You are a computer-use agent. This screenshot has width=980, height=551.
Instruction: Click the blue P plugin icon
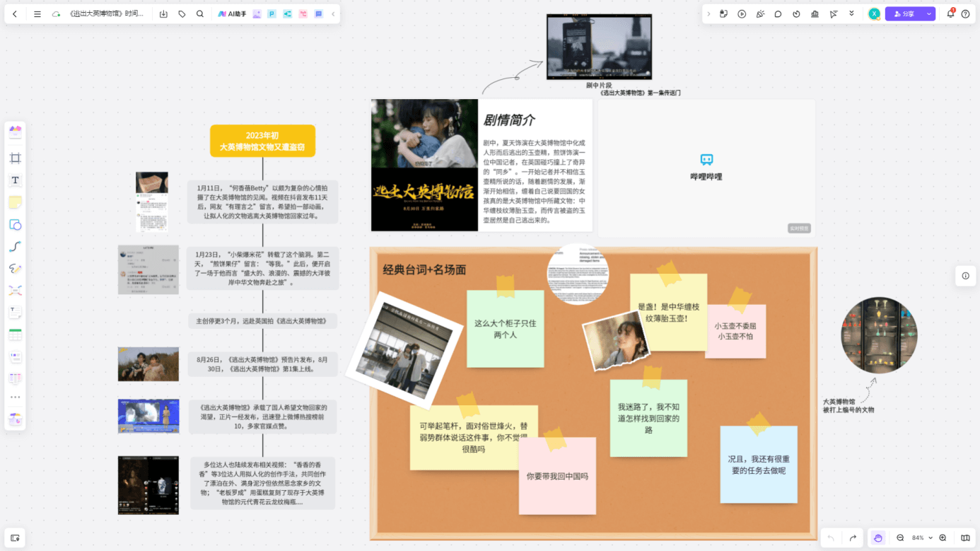click(272, 14)
